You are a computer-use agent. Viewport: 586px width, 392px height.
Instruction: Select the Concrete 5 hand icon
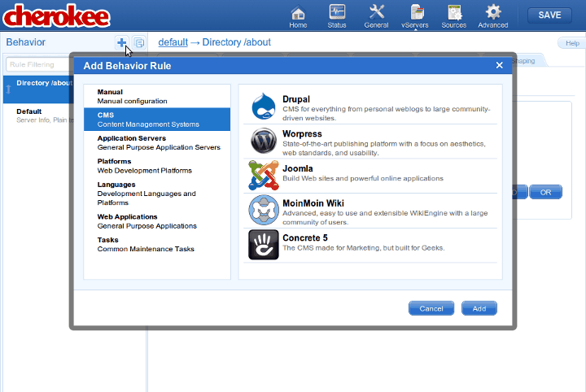tap(265, 244)
